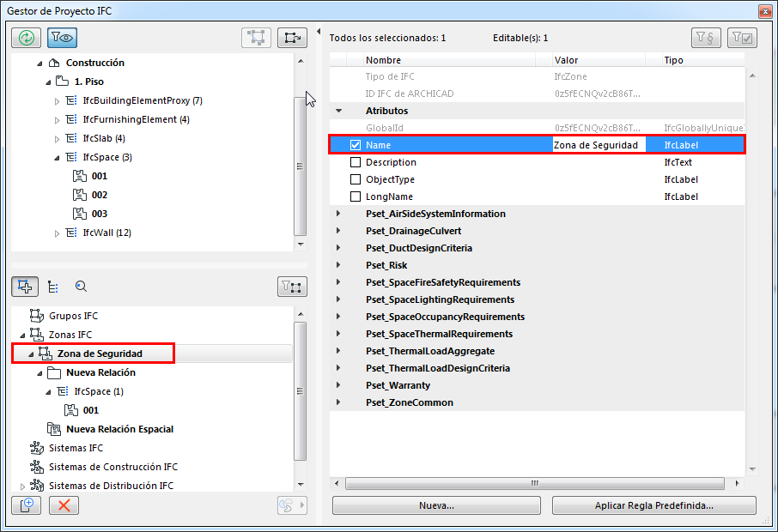
Task: Click the refresh IFC data icon
Action: tap(26, 38)
